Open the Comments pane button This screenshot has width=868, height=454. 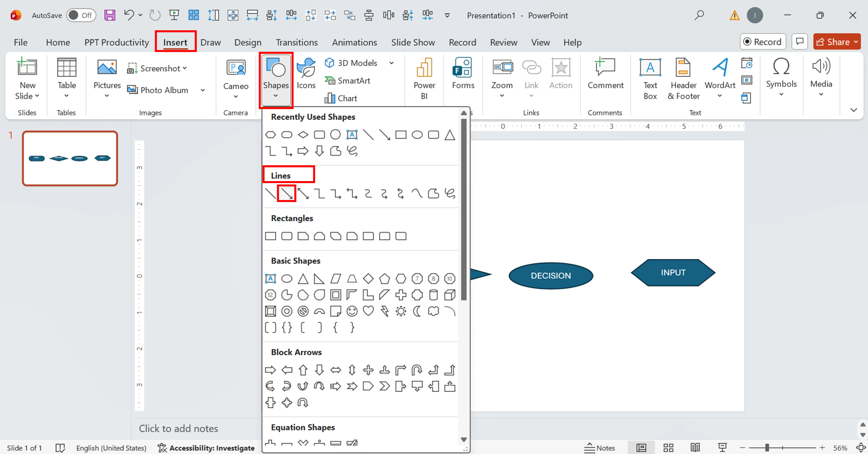[800, 42]
